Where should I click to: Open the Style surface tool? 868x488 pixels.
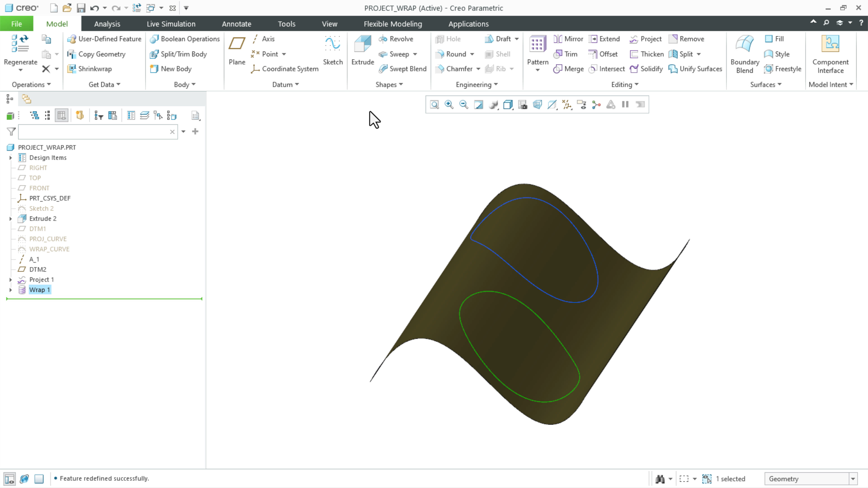777,54
